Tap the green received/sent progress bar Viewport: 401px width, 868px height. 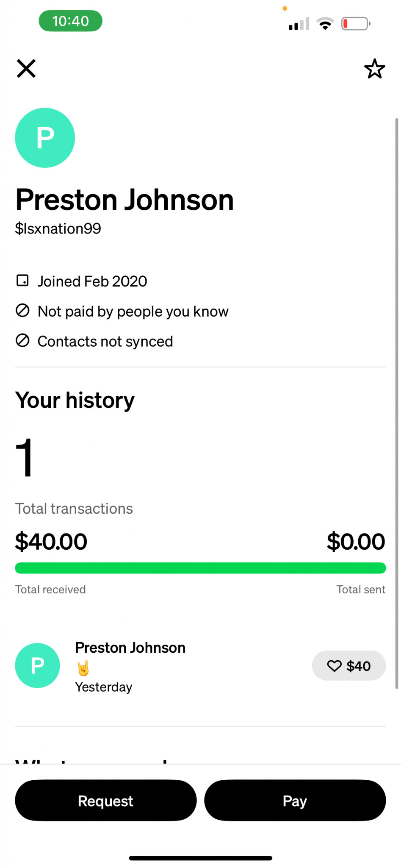coord(200,568)
